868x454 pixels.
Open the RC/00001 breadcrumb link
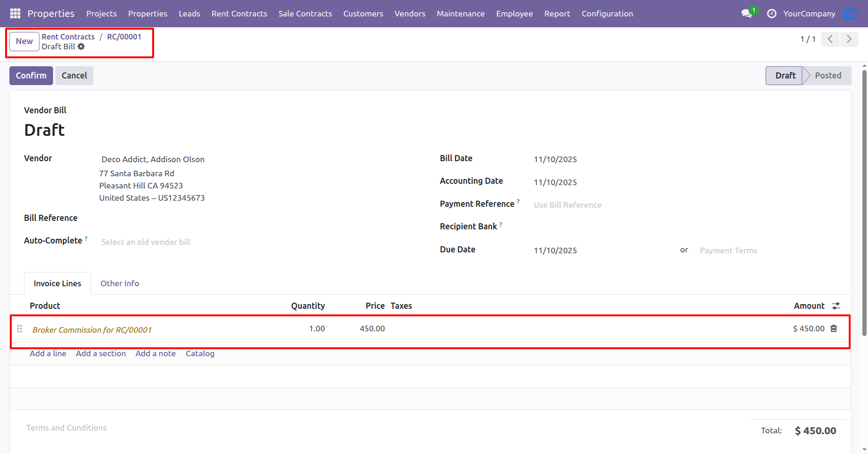(x=124, y=37)
